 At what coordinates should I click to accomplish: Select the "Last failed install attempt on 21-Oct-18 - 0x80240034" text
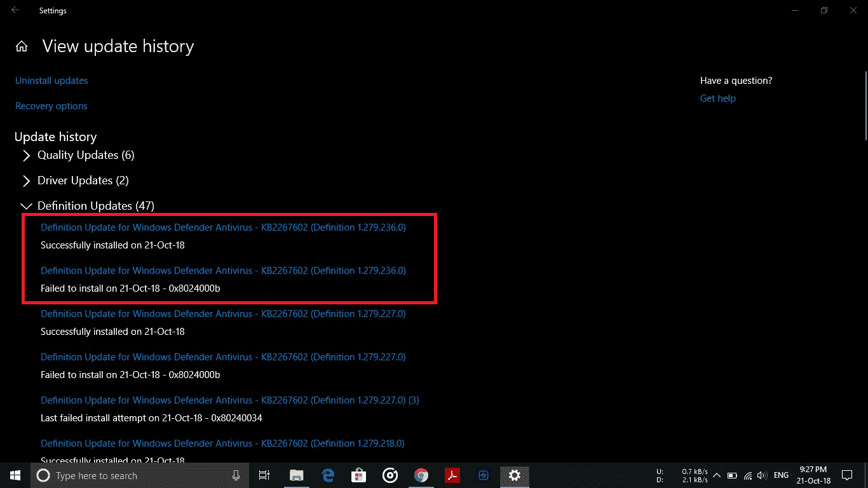(151, 418)
